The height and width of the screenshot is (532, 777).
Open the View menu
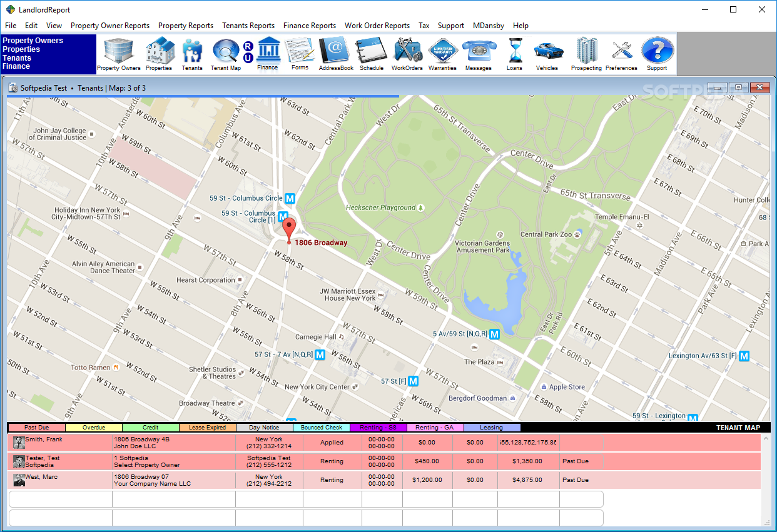(x=54, y=26)
